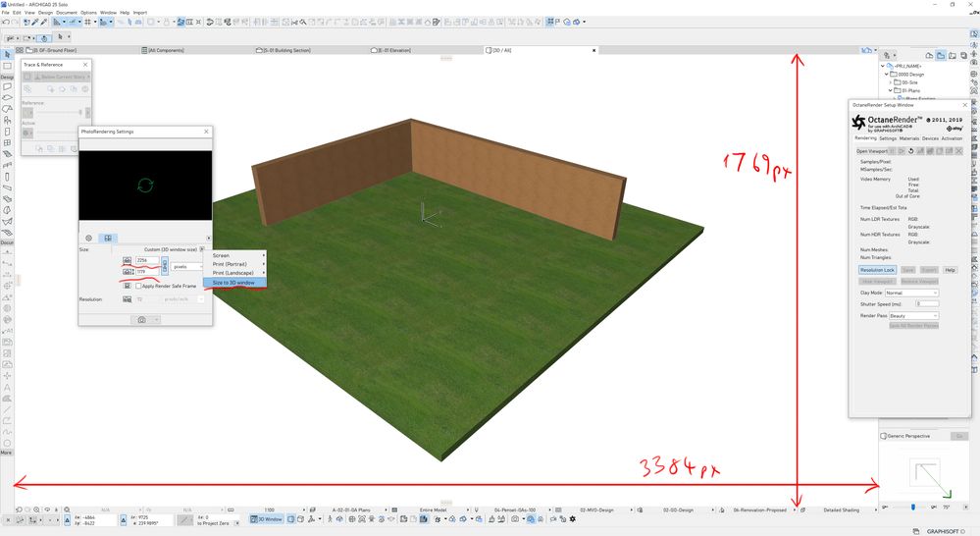
Task: Click the refresh preview icon in PhotoRendering preview
Action: pyautogui.click(x=145, y=186)
